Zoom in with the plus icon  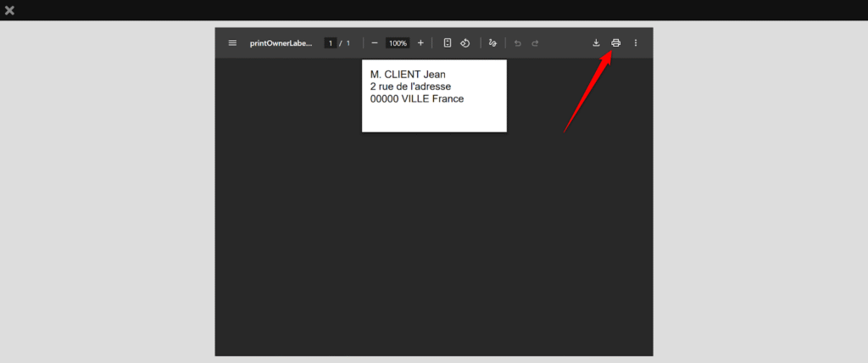click(420, 43)
